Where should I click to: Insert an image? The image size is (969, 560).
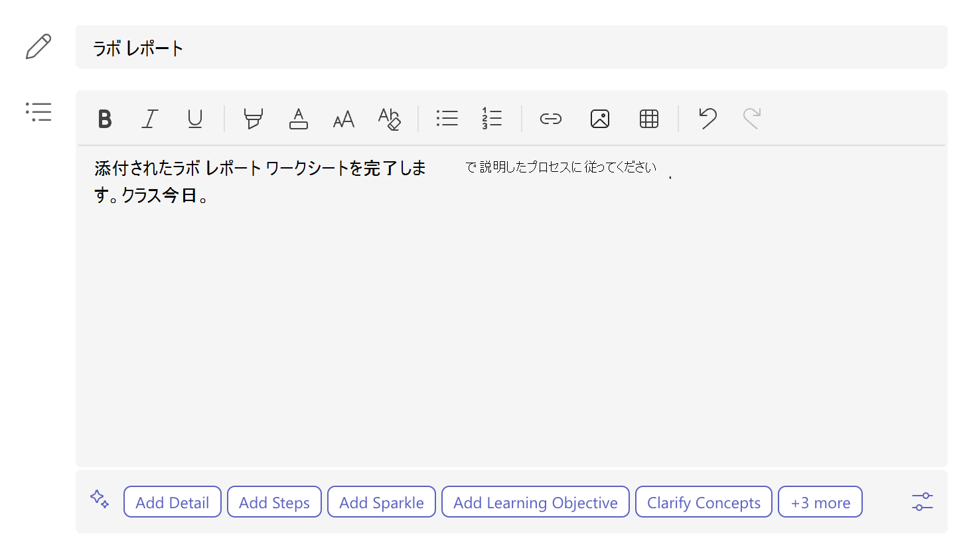(x=600, y=119)
